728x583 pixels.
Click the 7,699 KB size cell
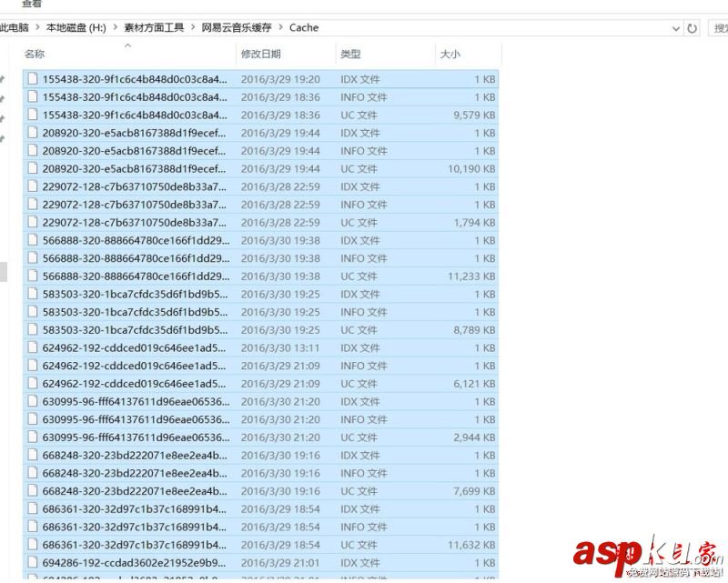click(x=474, y=491)
